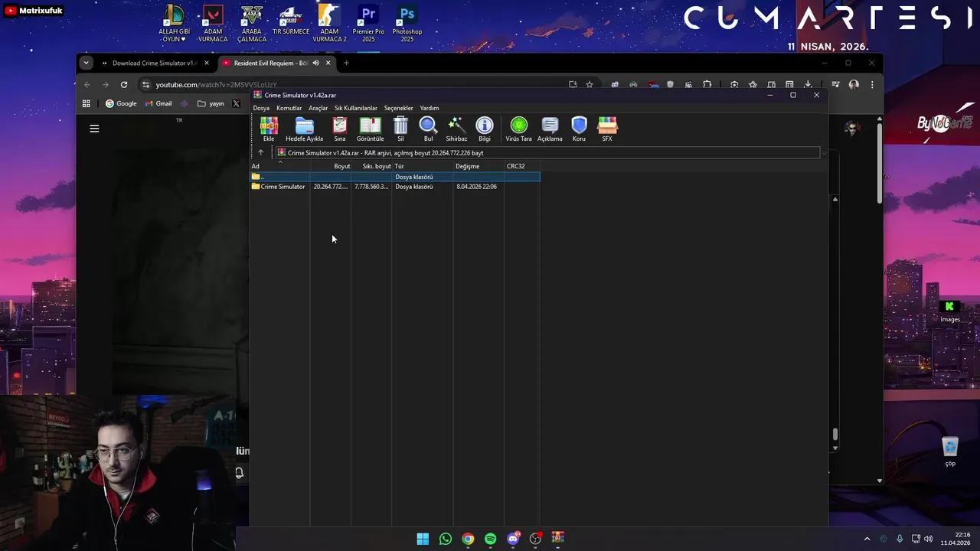980x551 pixels.
Task: Click the YouTube page scrollbar thumb
Action: point(880,165)
